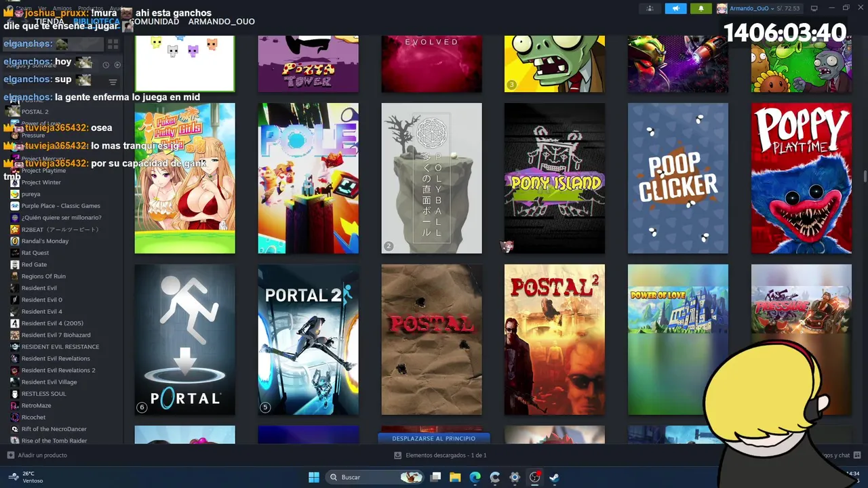Open the friends activity icon in top bar
Screen dimensions: 868x488
pos(650,8)
